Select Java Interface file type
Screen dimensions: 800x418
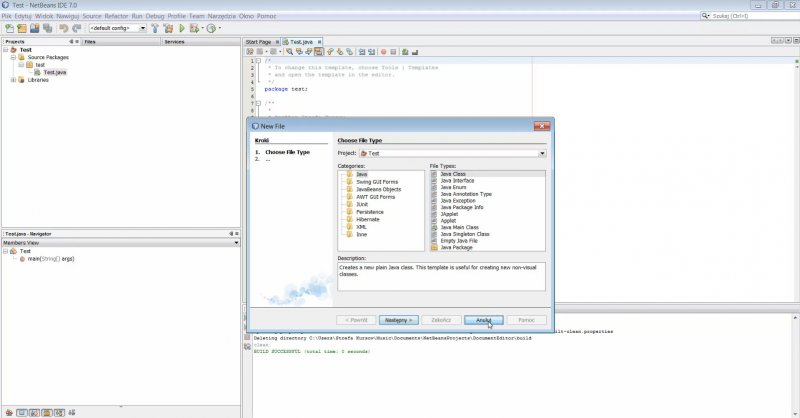(458, 181)
